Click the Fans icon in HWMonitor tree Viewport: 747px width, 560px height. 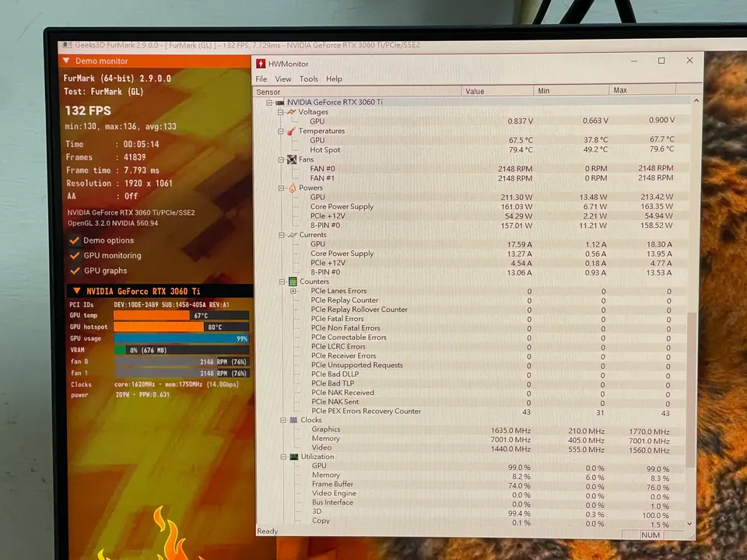point(292,159)
